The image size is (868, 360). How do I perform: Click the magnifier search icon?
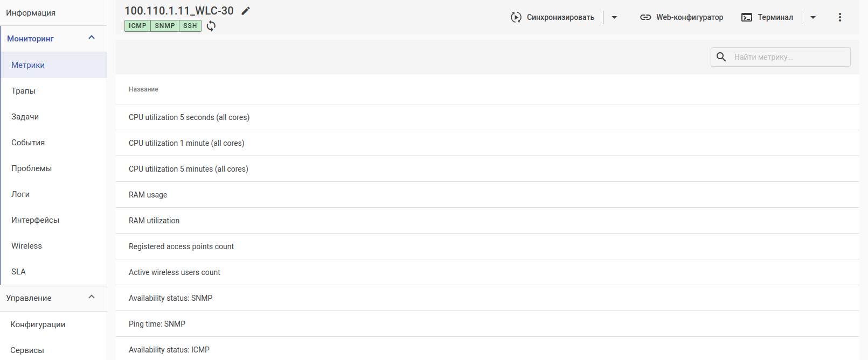(x=721, y=57)
